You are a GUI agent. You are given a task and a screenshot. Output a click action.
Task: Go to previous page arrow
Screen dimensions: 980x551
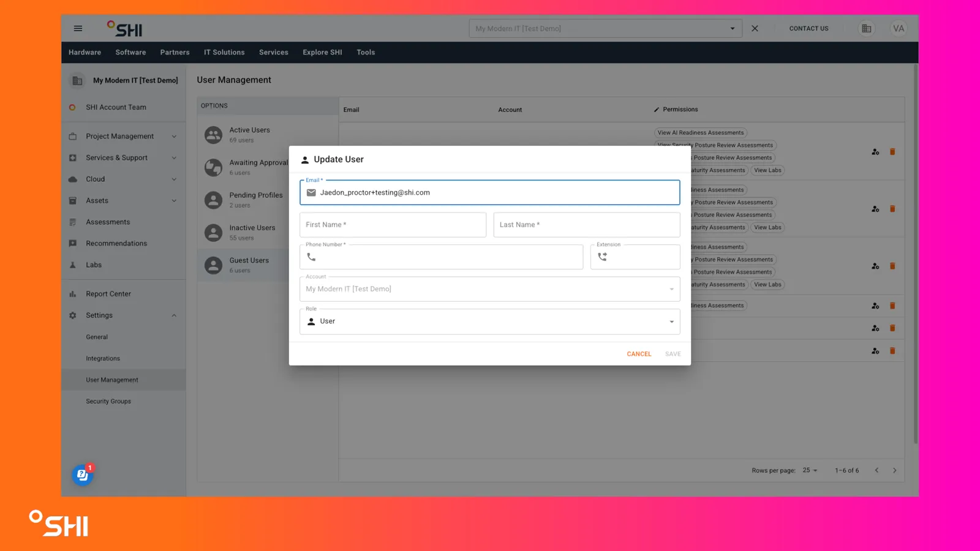coord(876,470)
